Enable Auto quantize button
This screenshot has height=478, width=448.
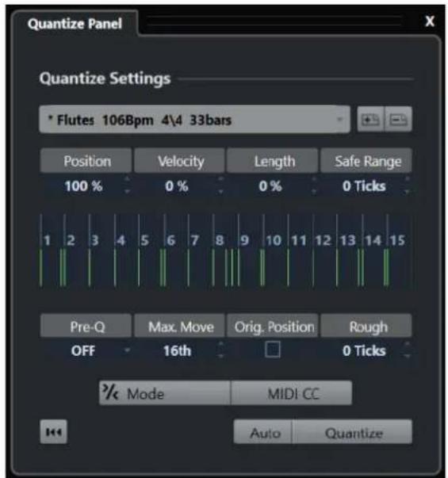point(263,432)
